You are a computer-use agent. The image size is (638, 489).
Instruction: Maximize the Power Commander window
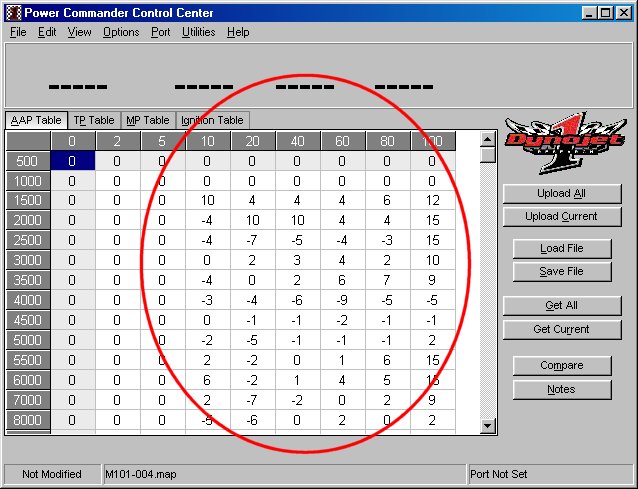pyautogui.click(x=605, y=13)
